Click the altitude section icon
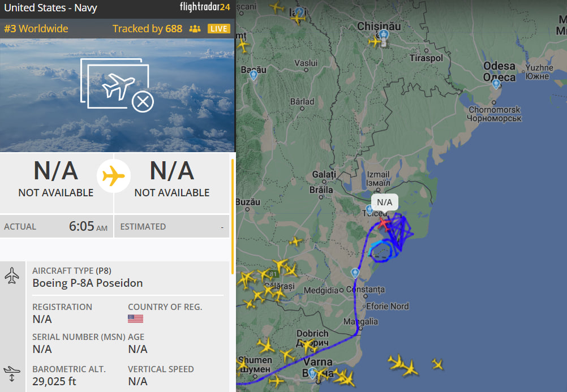 pyautogui.click(x=12, y=374)
